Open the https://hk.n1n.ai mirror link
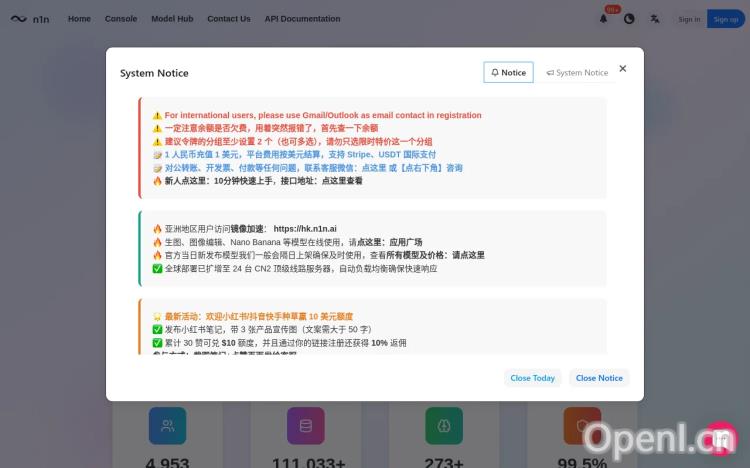Image resolution: width=750 pixels, height=468 pixels. point(305,228)
